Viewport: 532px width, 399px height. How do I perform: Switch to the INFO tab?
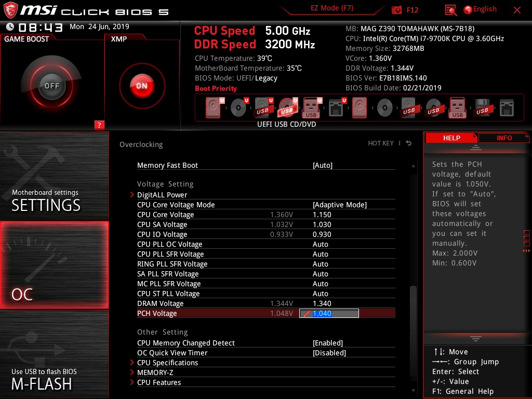click(504, 138)
